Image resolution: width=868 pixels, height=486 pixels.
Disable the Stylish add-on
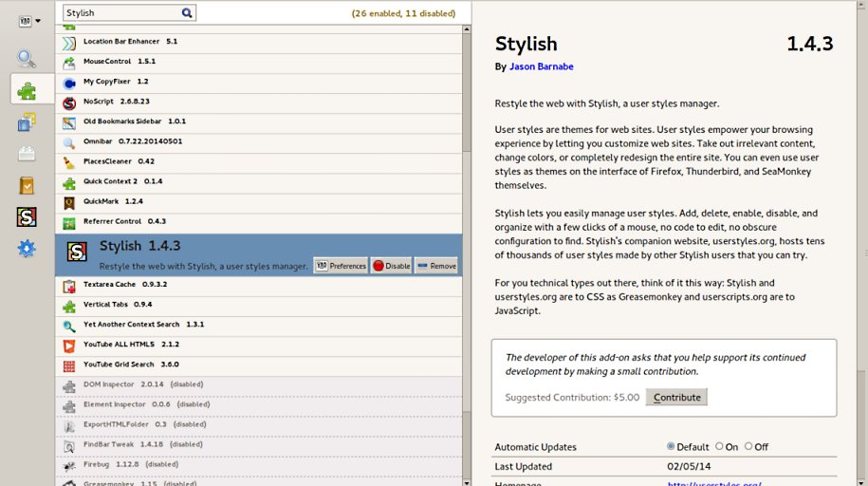tap(392, 266)
